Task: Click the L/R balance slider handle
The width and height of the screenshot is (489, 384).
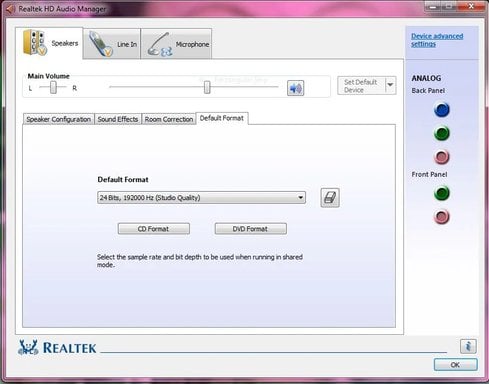Action: 53,88
